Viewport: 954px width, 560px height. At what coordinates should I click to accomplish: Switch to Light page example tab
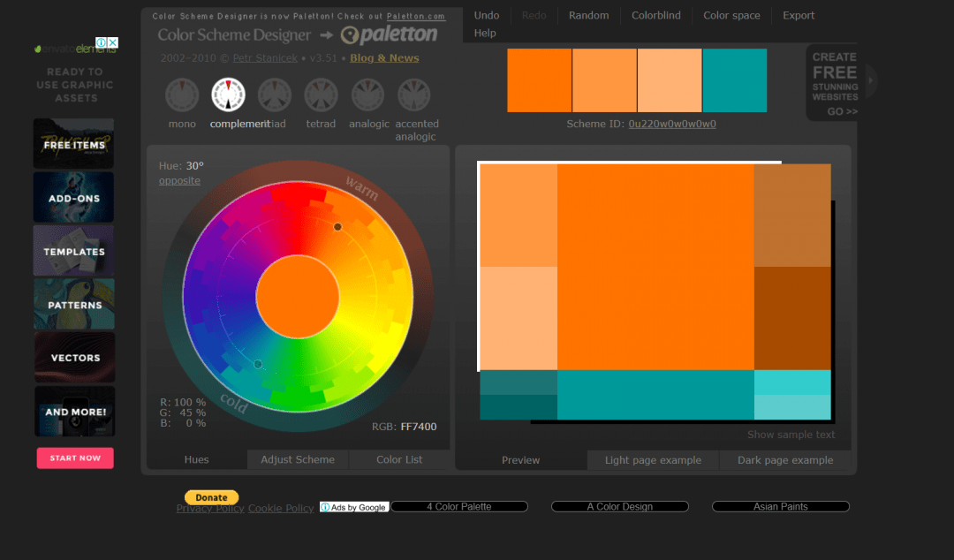tap(653, 460)
